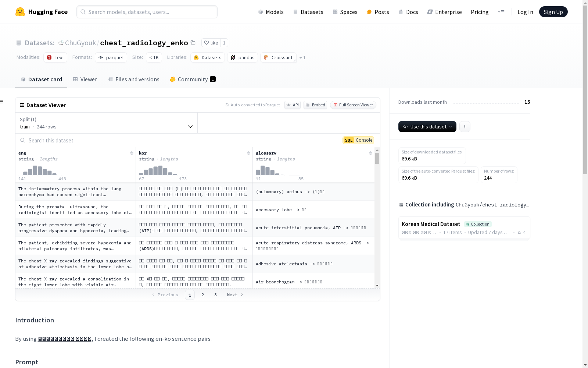This screenshot has height=368, width=588.
Task: Click the 'adhesive atelectasis' glossary cell
Action: pyautogui.click(x=313, y=264)
